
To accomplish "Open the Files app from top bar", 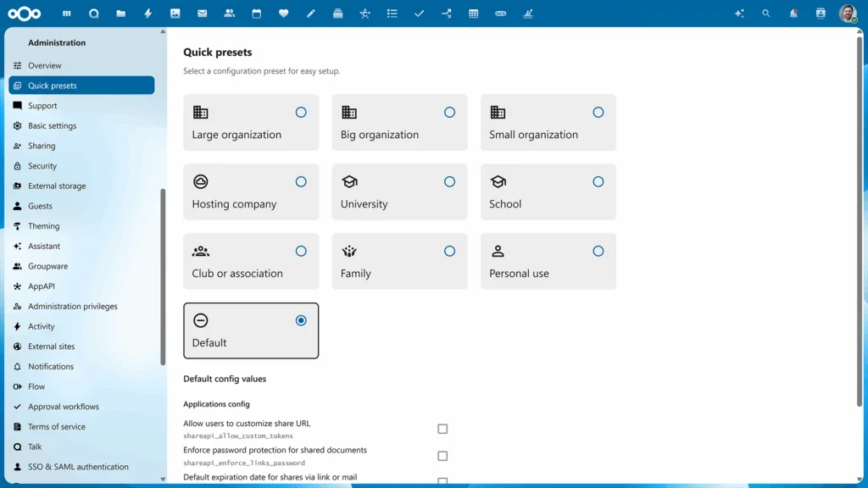I will (x=121, y=14).
